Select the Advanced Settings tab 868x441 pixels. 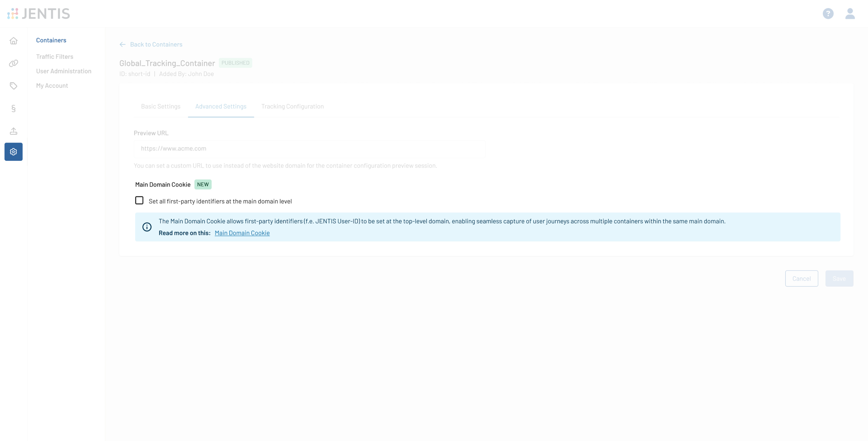(221, 107)
